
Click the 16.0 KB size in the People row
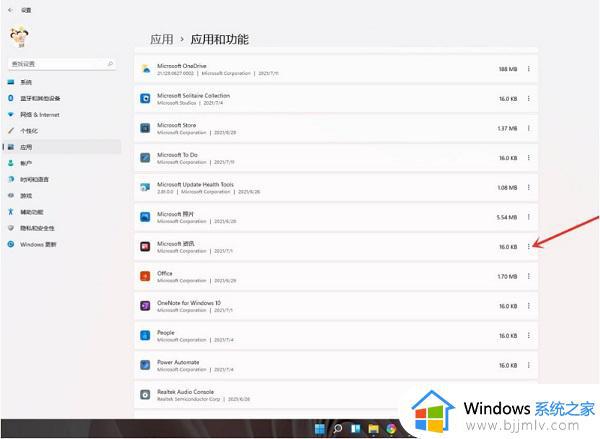tap(508, 336)
